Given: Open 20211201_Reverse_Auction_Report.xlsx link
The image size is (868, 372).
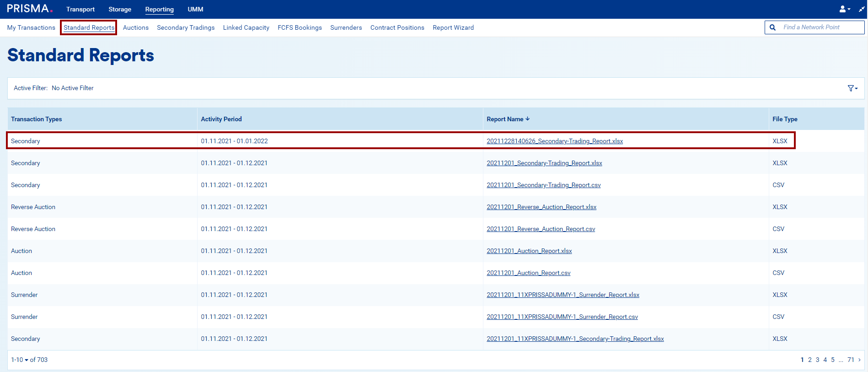Looking at the screenshot, I should pos(541,207).
